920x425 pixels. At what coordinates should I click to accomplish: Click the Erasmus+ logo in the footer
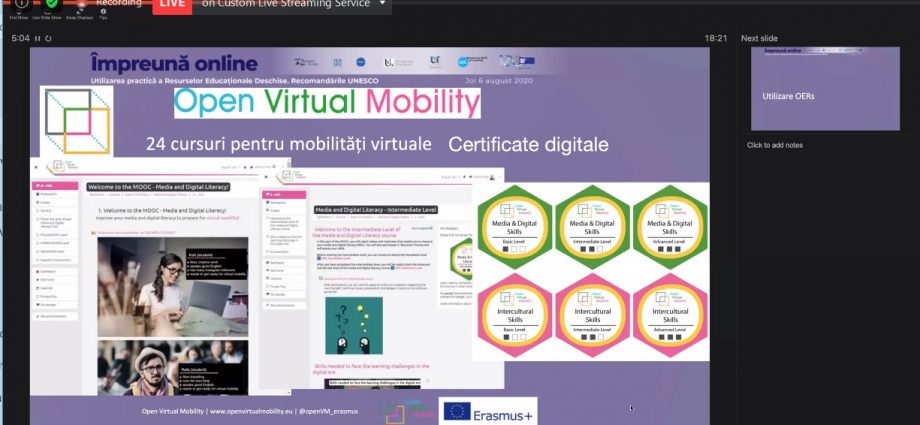tap(488, 411)
